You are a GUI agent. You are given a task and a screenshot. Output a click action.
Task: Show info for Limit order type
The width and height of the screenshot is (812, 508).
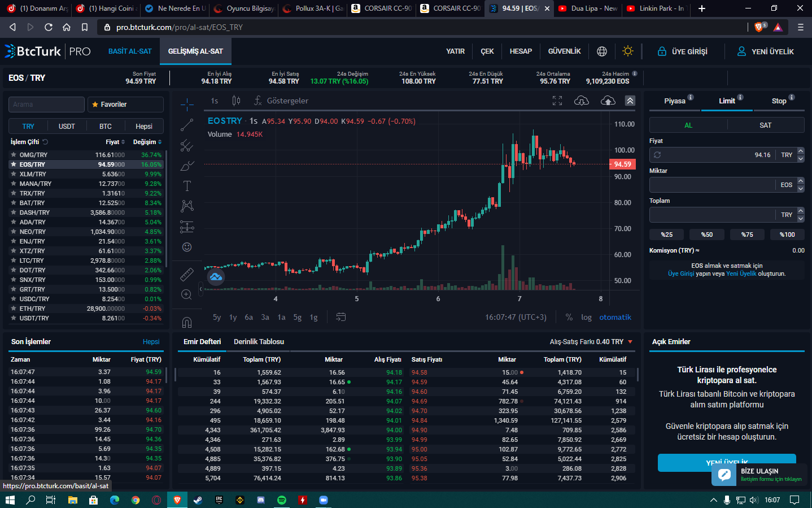click(740, 97)
